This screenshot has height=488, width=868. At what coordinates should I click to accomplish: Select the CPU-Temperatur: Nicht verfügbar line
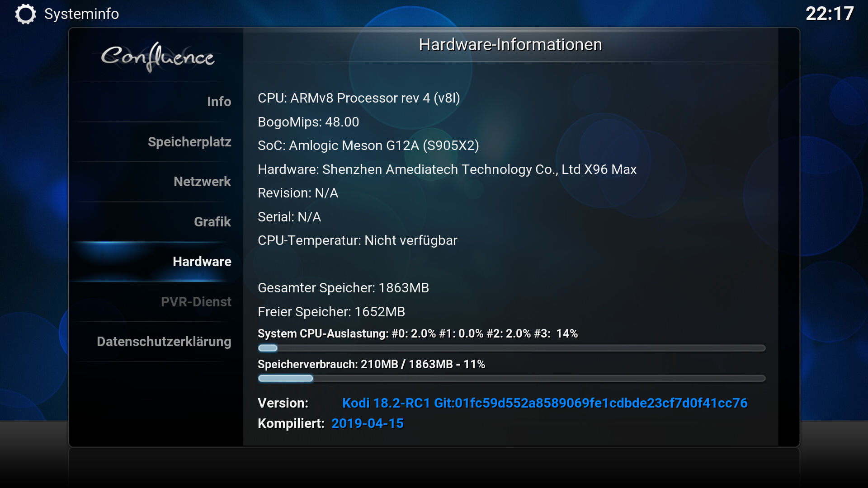click(358, 240)
